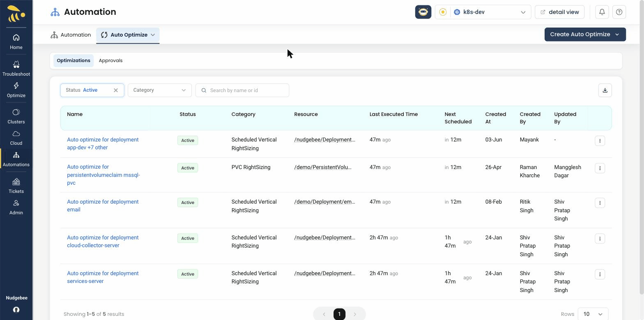Click Manglesh Dagar in Updated By column
The width and height of the screenshot is (644, 320).
568,172
